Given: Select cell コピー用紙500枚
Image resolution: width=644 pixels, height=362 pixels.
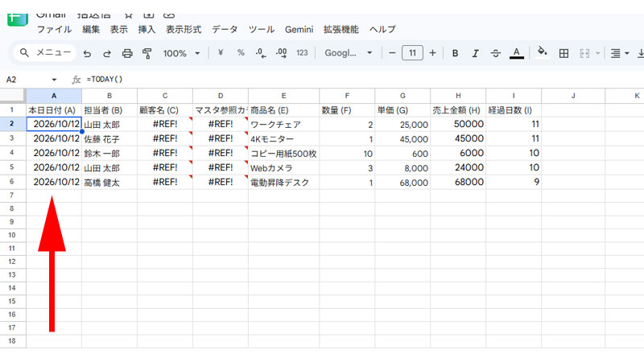Looking at the screenshot, I should click(x=283, y=153).
